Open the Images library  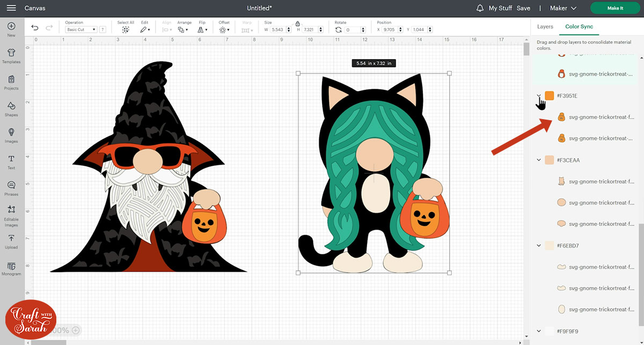click(x=11, y=135)
